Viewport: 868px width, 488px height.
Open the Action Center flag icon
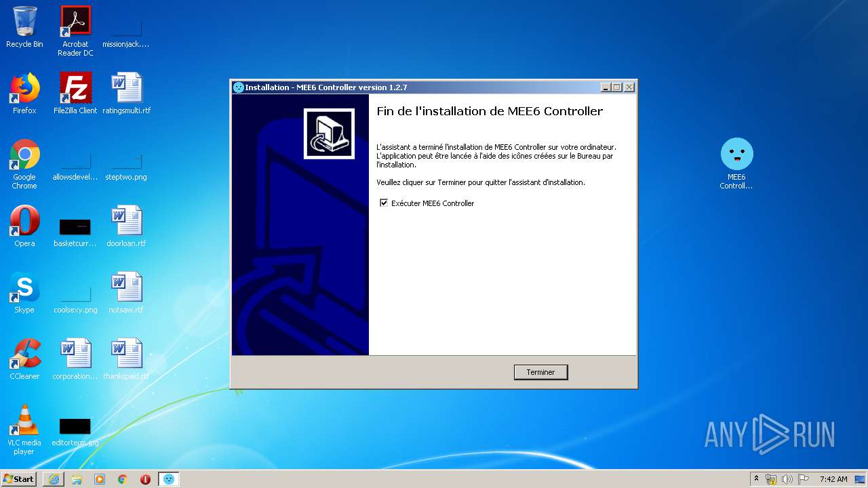(x=804, y=479)
